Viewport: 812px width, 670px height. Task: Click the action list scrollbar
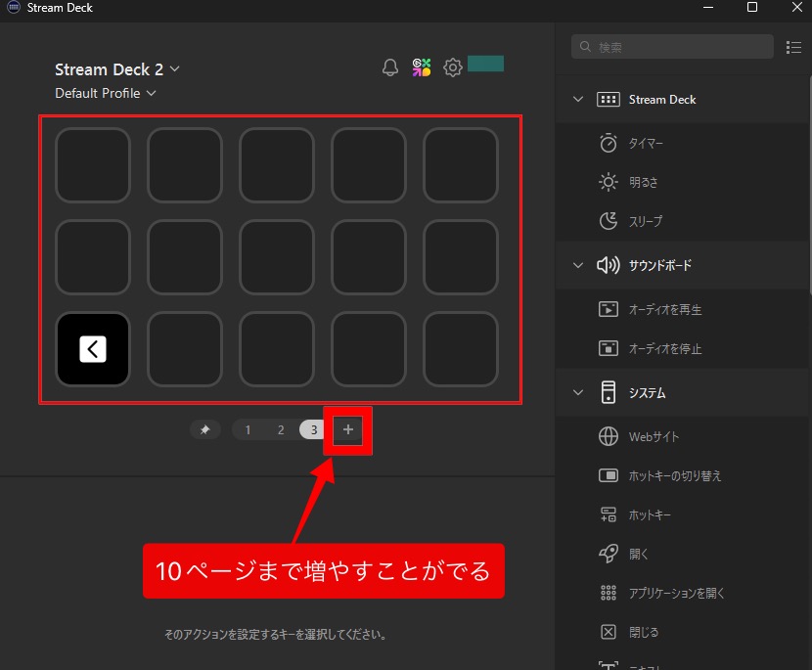(809, 184)
